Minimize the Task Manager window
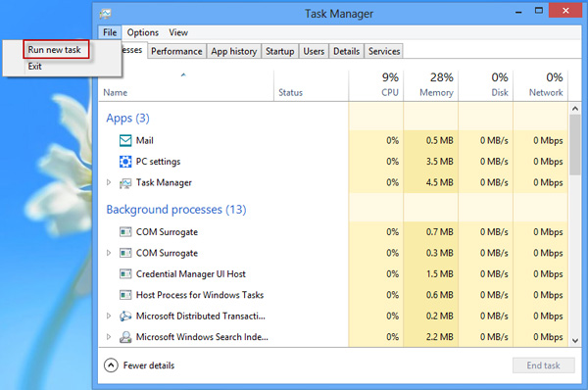This screenshot has width=588, height=390. click(x=518, y=12)
